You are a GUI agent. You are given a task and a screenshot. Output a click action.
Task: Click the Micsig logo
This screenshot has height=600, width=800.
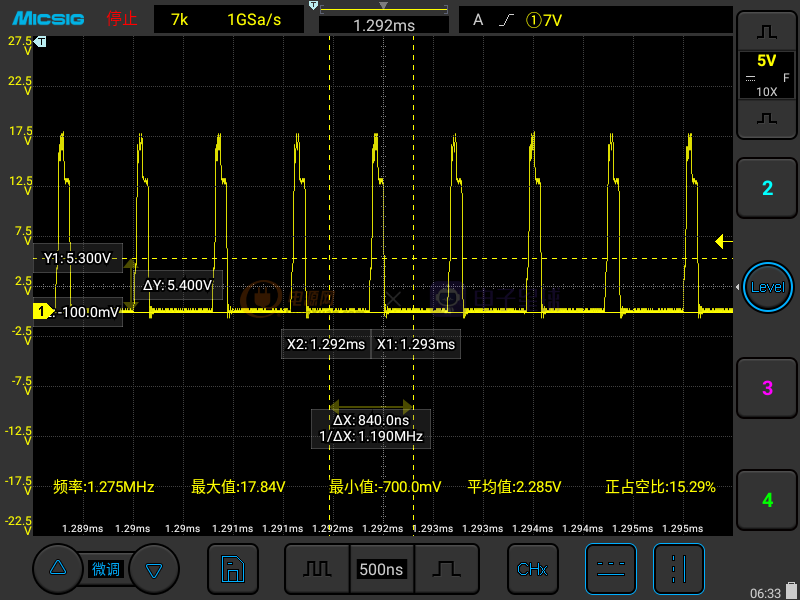point(47,19)
